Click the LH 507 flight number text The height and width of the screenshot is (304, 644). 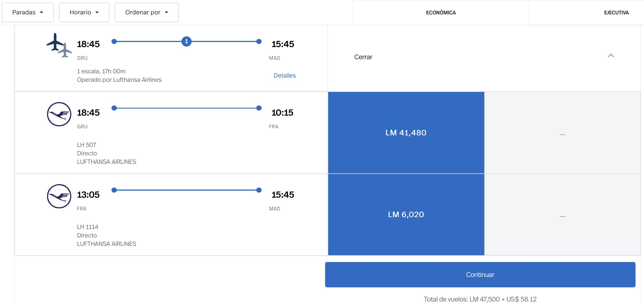(x=87, y=145)
